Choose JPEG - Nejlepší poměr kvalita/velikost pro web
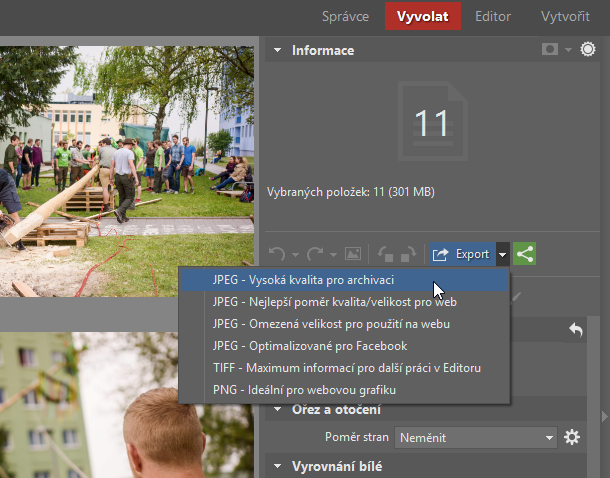This screenshot has width=610, height=478. [x=344, y=302]
